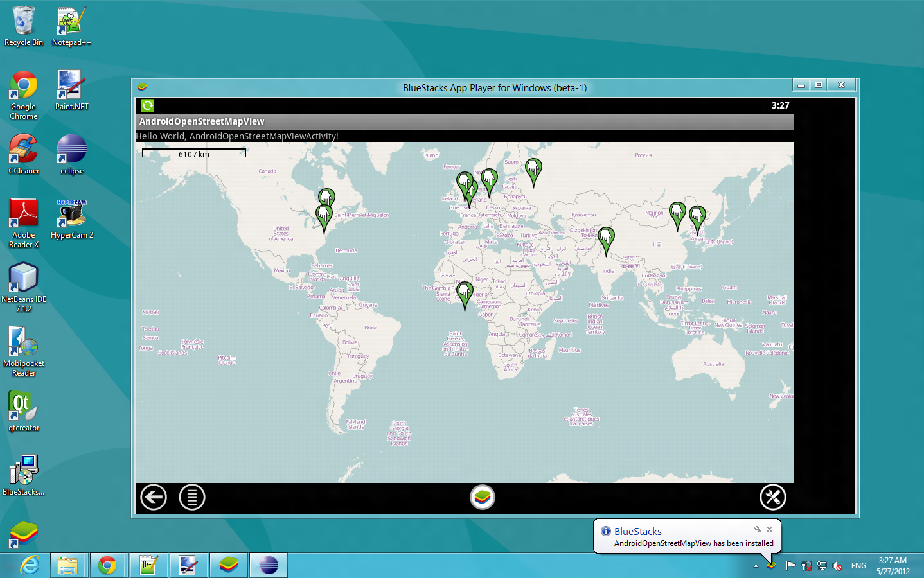The width and height of the screenshot is (924, 578).
Task: Tap the map marker over West Africa
Action: (465, 296)
